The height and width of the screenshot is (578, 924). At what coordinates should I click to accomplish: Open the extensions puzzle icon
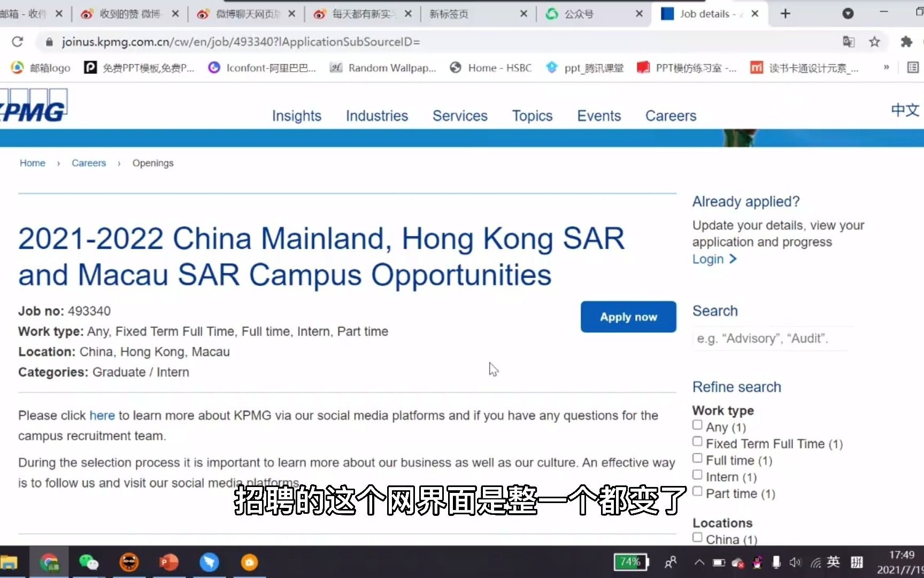click(906, 42)
